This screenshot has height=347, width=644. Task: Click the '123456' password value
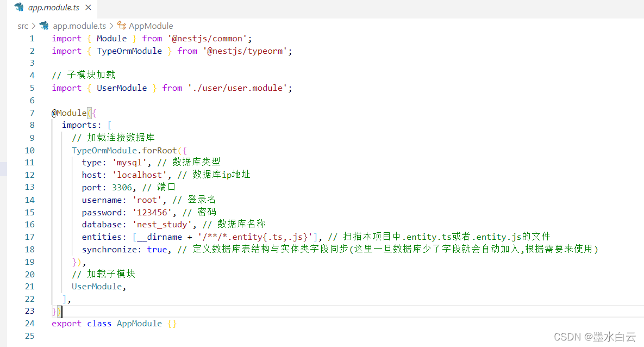(152, 213)
